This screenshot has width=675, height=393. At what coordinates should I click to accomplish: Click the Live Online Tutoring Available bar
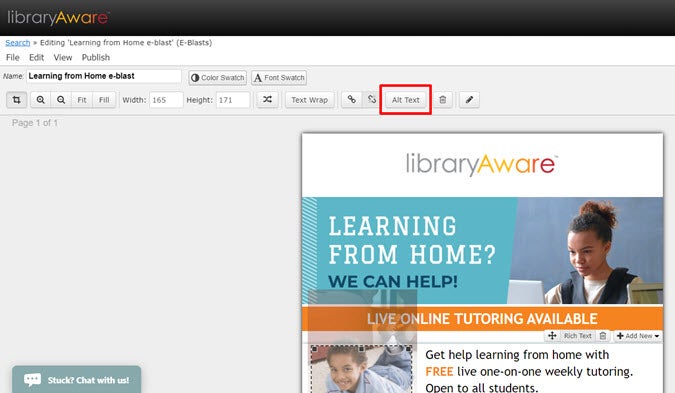[483, 319]
